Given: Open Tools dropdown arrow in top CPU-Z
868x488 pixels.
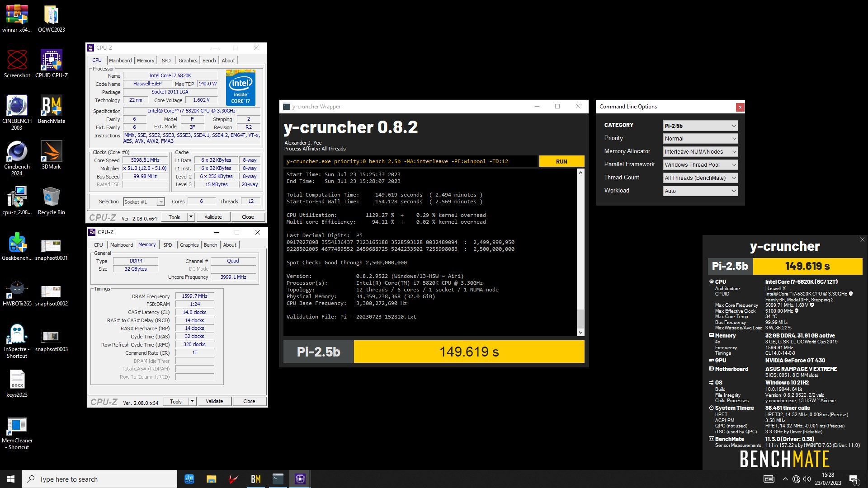Looking at the screenshot, I should pyautogui.click(x=191, y=217).
